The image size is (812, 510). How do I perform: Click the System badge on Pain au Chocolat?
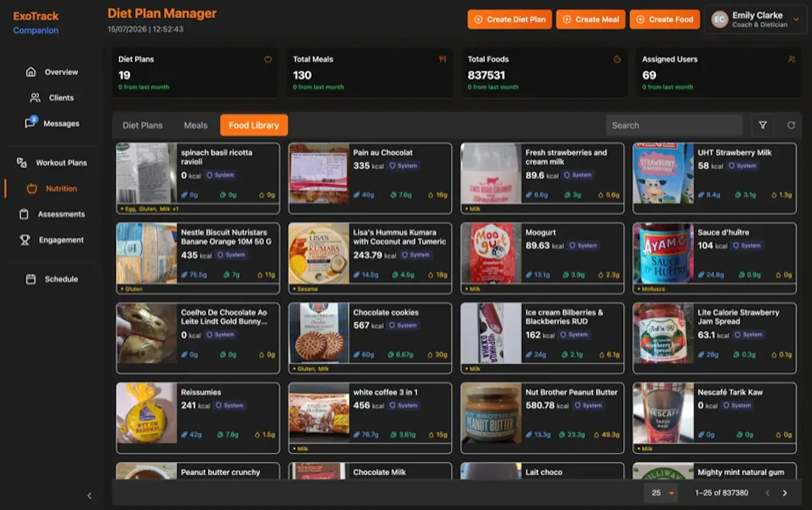click(x=403, y=166)
